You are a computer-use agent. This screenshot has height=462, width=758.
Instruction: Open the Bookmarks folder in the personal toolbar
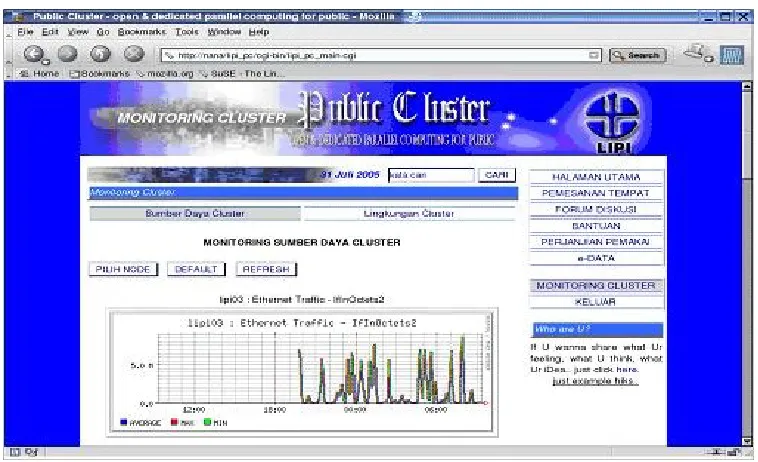[x=100, y=74]
